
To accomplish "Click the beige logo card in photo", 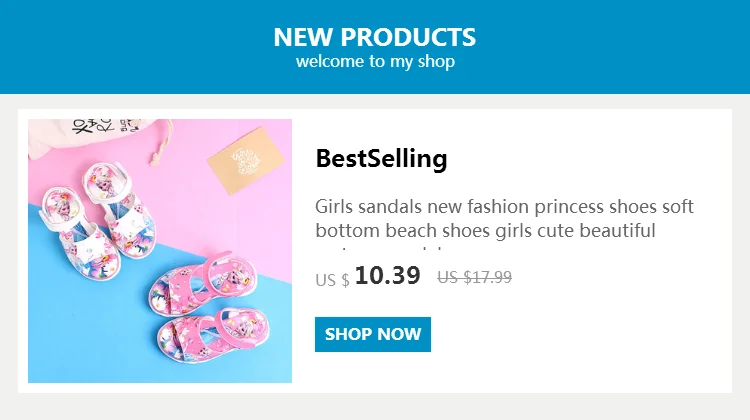I will pyautogui.click(x=246, y=160).
